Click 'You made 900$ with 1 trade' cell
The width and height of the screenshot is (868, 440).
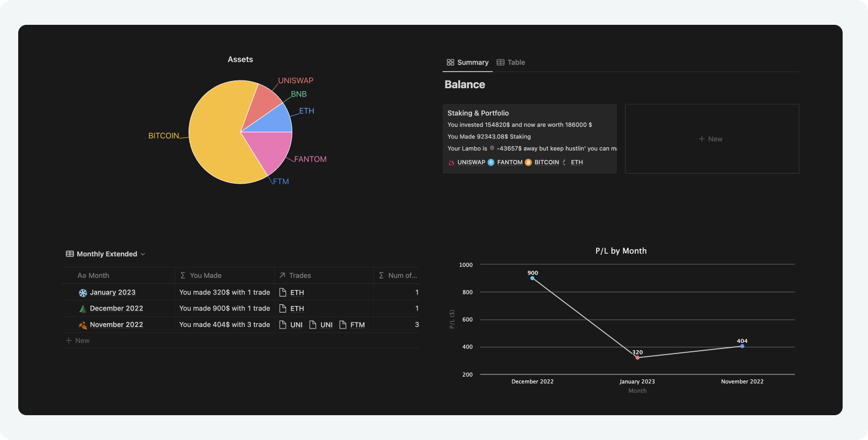tap(224, 308)
